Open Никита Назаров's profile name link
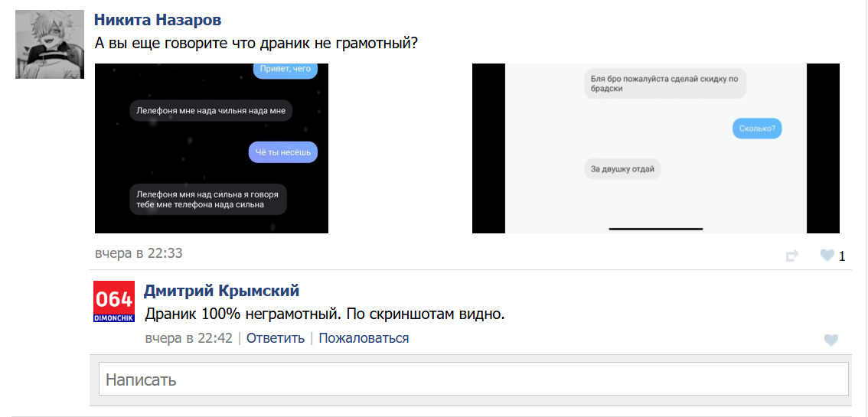The height and width of the screenshot is (417, 868). [x=158, y=20]
